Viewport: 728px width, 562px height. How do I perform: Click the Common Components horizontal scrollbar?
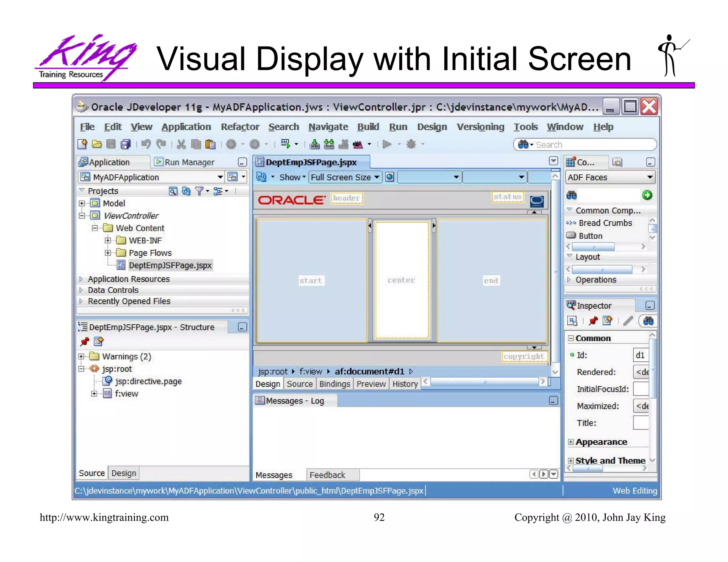point(606,247)
